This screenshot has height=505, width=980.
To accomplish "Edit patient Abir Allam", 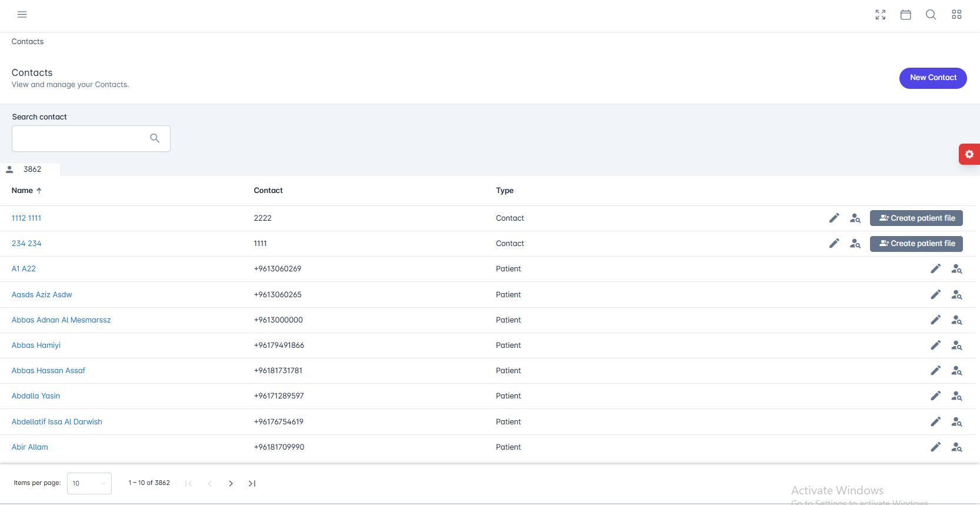I will pos(935,447).
